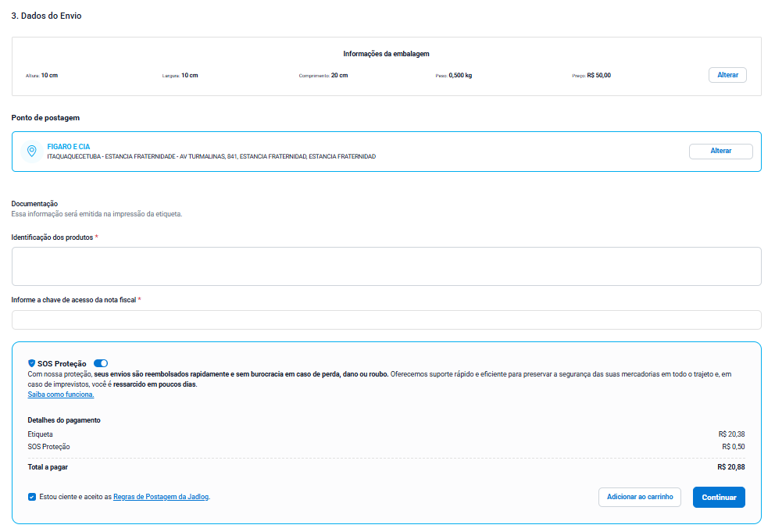Screen dimensions: 775x532
Task: Select the FIGARO E CIA posting point name
Action: 69,146
